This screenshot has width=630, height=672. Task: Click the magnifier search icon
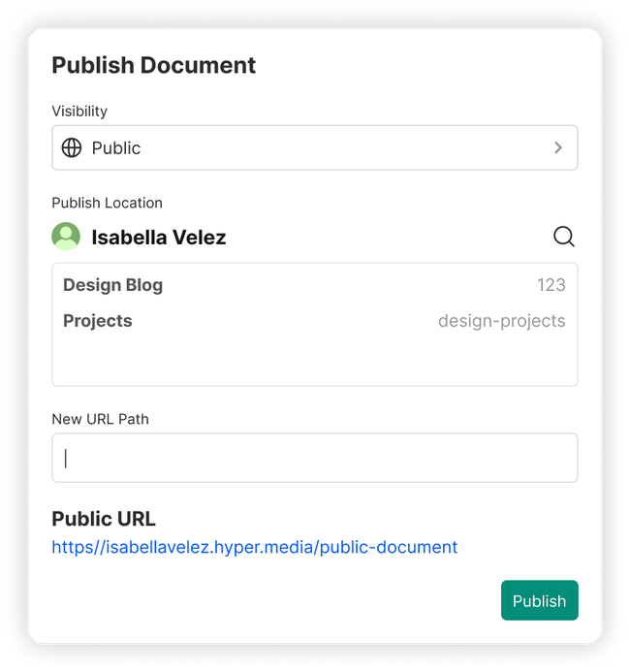tap(563, 237)
